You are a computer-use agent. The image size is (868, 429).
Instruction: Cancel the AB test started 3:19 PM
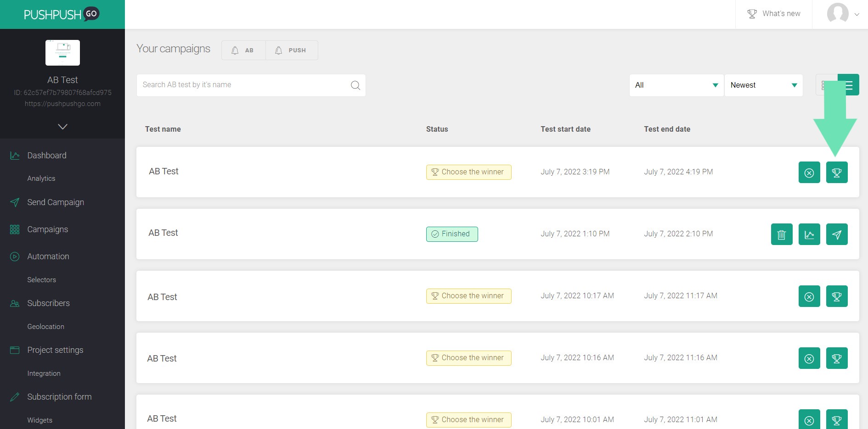pos(809,173)
